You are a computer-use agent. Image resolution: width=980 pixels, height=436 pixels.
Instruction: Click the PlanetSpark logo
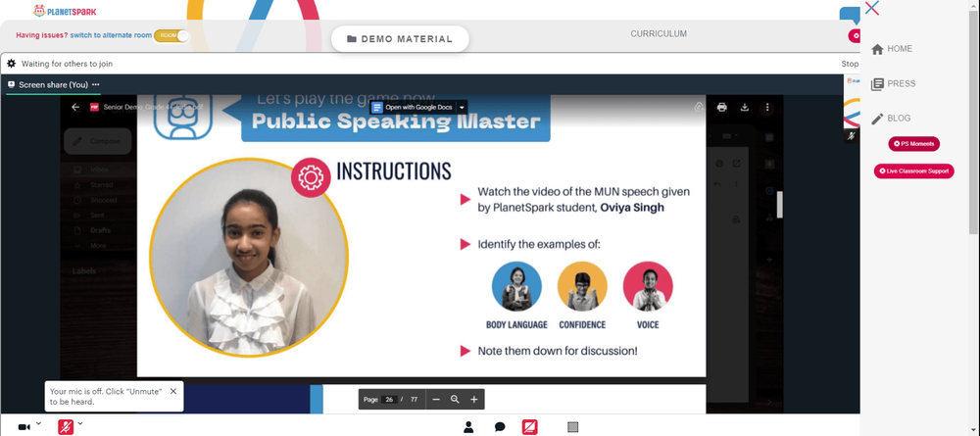65,11
